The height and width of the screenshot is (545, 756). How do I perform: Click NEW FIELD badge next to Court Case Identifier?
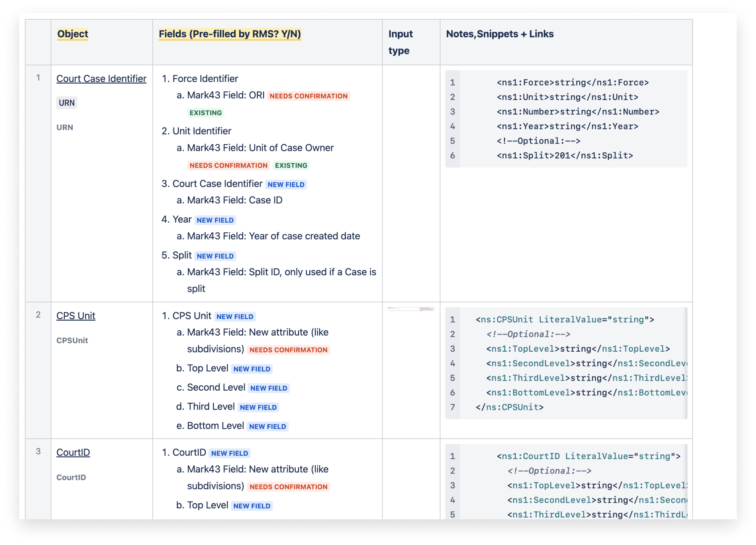tap(286, 185)
